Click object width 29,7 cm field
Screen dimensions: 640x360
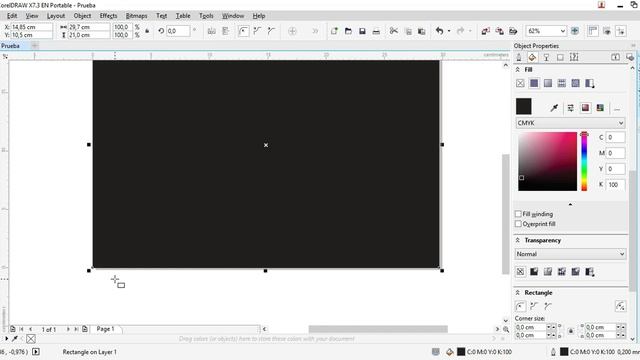[x=88, y=27]
